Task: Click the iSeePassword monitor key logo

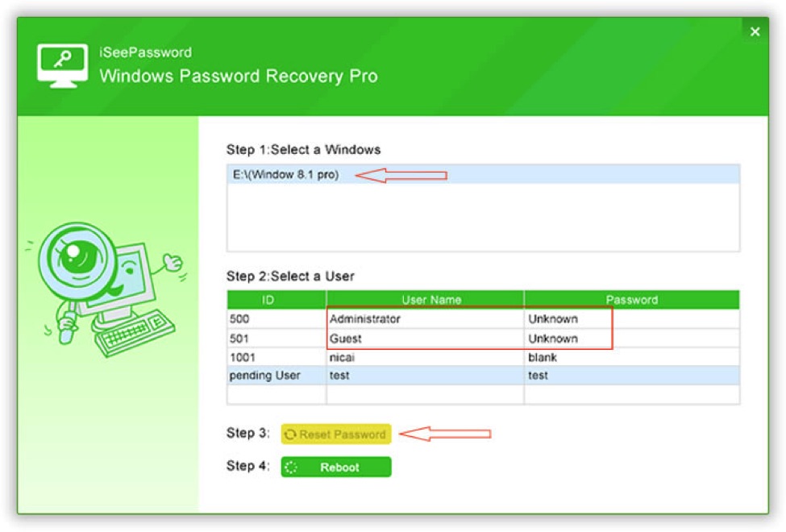Action: [62, 65]
